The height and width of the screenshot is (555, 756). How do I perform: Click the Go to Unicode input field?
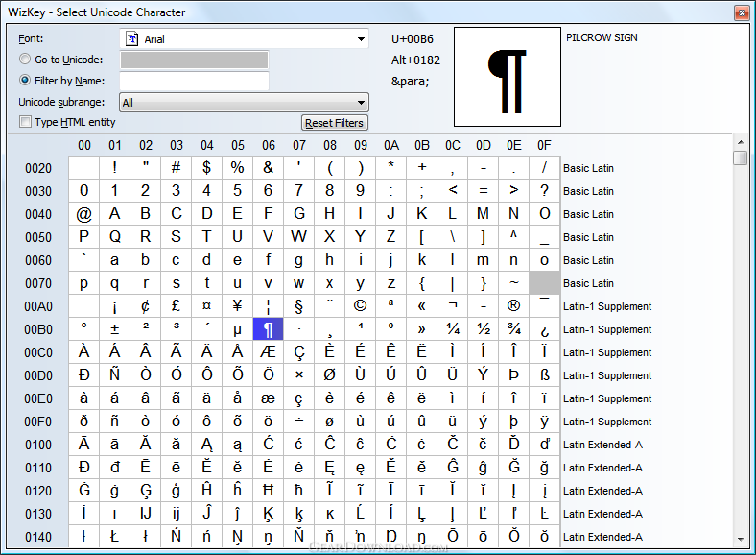click(194, 60)
